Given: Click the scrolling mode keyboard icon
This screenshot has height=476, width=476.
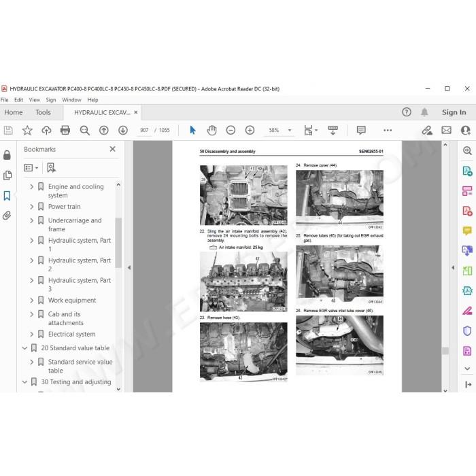Looking at the screenshot, I should (x=333, y=131).
